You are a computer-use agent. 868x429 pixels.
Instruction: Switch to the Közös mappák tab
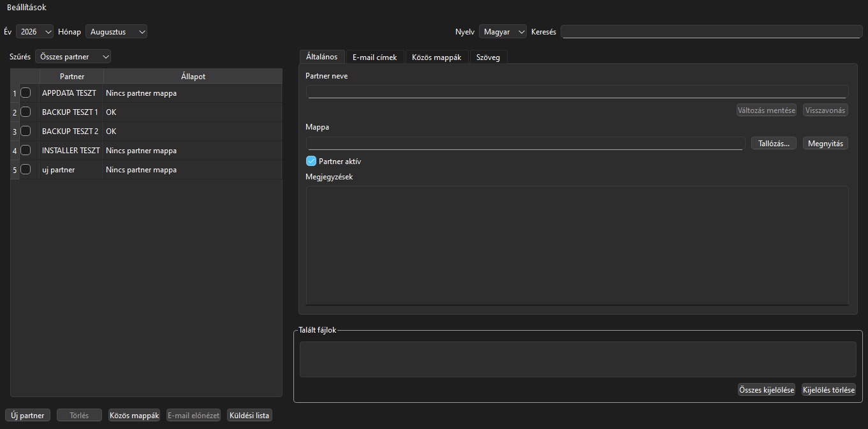[437, 57]
